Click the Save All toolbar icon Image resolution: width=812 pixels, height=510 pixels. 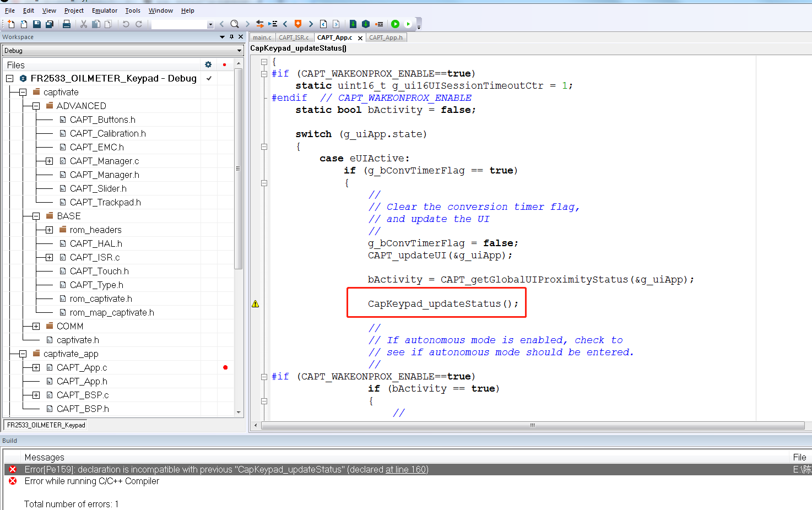point(50,24)
